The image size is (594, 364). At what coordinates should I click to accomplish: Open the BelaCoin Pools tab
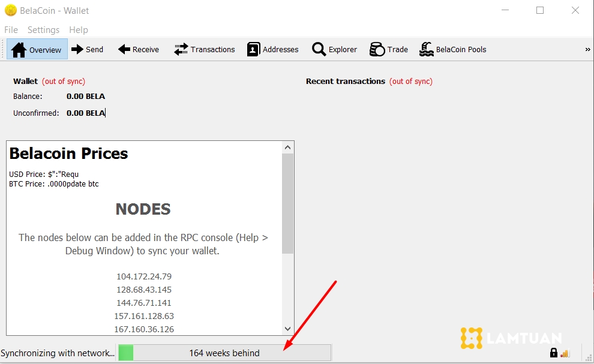(x=452, y=49)
